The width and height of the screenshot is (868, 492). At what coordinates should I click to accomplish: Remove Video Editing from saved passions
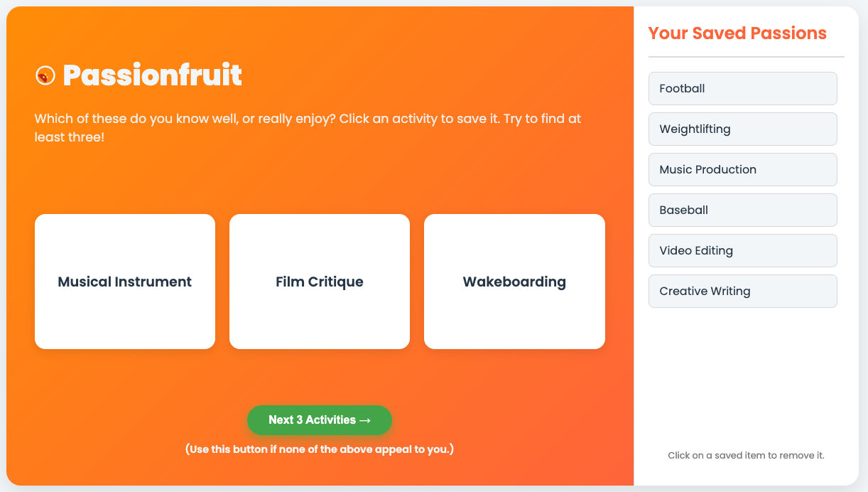click(x=742, y=250)
